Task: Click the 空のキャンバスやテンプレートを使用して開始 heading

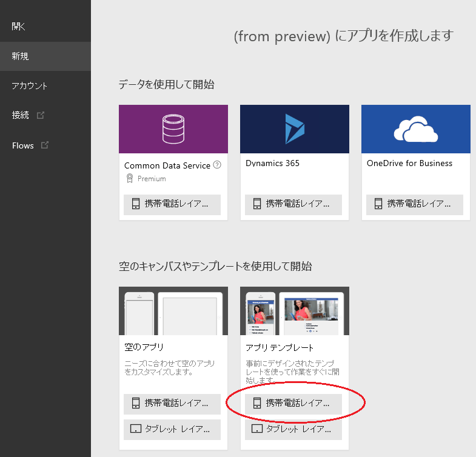Action: (215, 267)
